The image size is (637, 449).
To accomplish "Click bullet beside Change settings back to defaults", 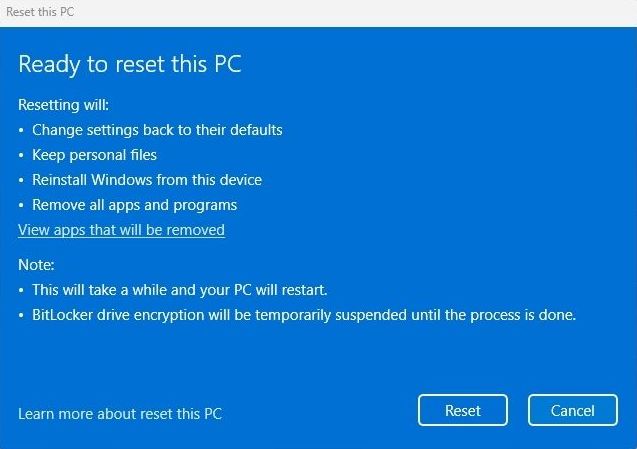I will (x=21, y=130).
